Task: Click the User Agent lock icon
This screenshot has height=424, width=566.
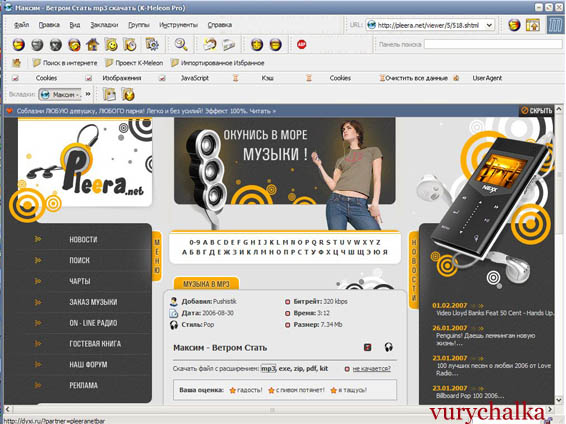Action: click(x=456, y=78)
